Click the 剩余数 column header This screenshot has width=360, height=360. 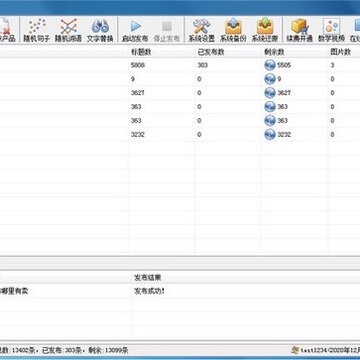[x=274, y=52]
